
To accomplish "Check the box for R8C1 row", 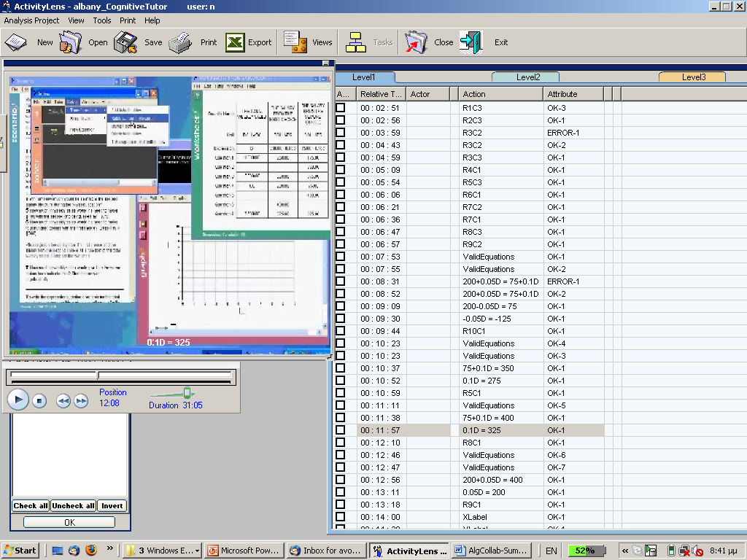I will click(341, 443).
